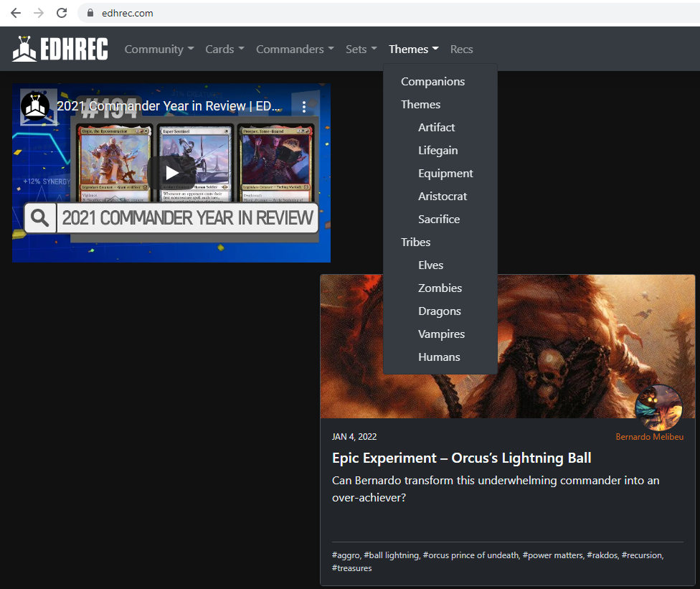The height and width of the screenshot is (589, 700).
Task: Expand the Community dropdown menu
Action: pos(159,49)
